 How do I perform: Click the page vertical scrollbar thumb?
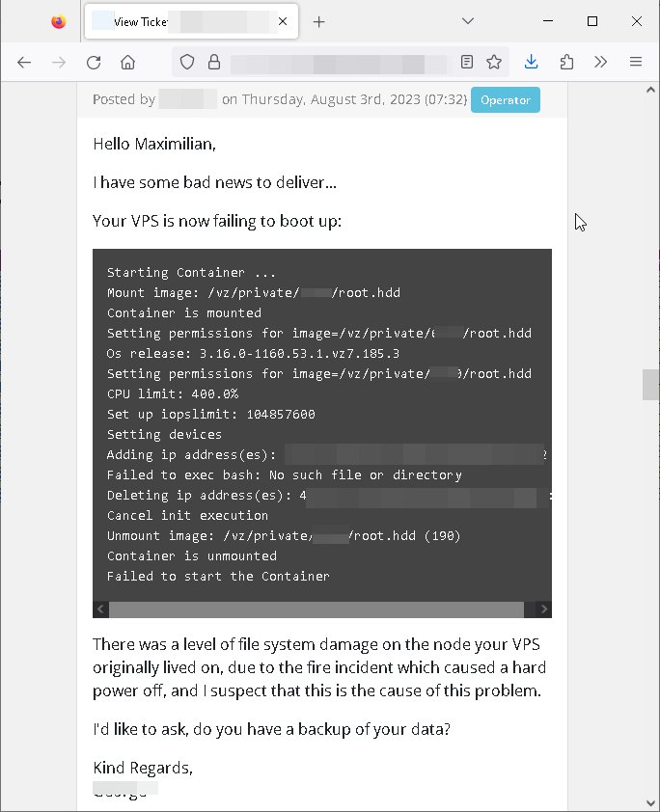tap(650, 384)
